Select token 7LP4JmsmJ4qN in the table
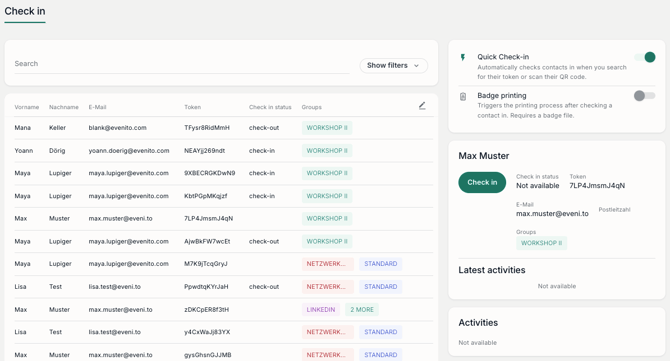670x361 pixels. click(x=209, y=219)
